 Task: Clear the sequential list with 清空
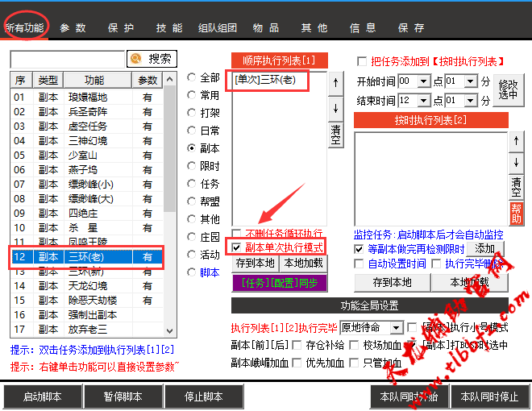coord(336,135)
